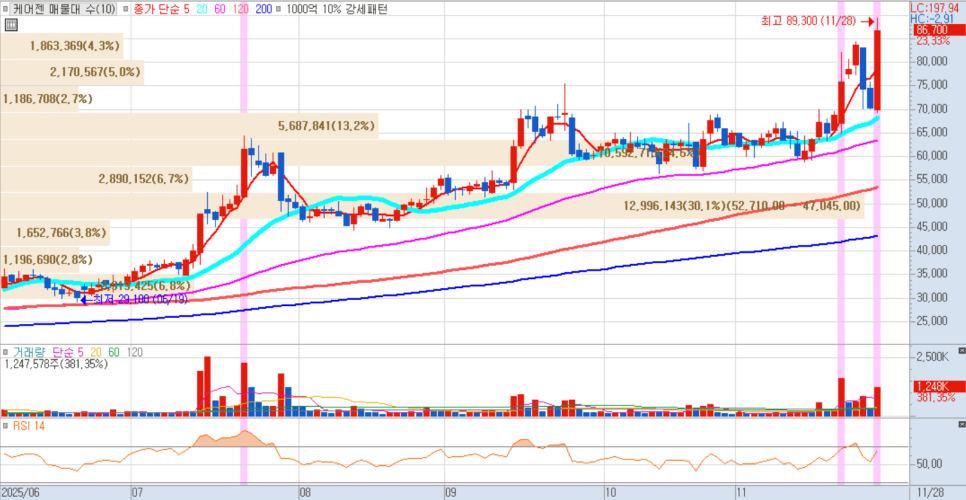966x500 pixels.
Task: Click the 2,170,567(5.0%) volume profile label
Action: (x=96, y=73)
